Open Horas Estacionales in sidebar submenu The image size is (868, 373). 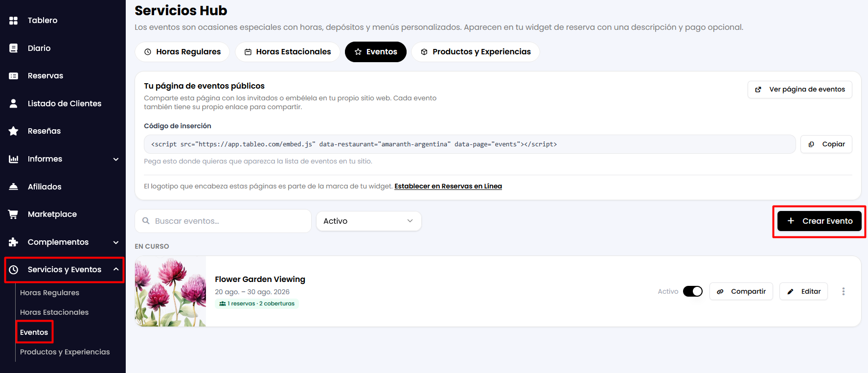click(54, 312)
